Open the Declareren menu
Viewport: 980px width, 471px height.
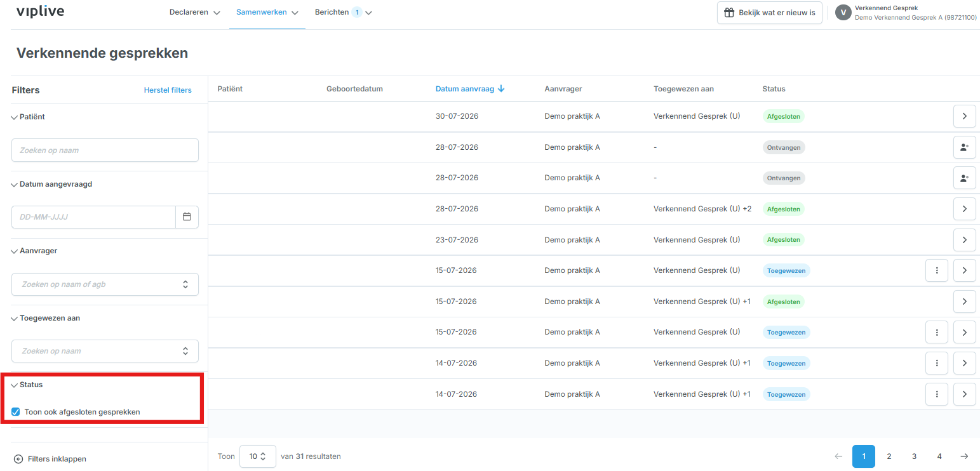pos(195,12)
